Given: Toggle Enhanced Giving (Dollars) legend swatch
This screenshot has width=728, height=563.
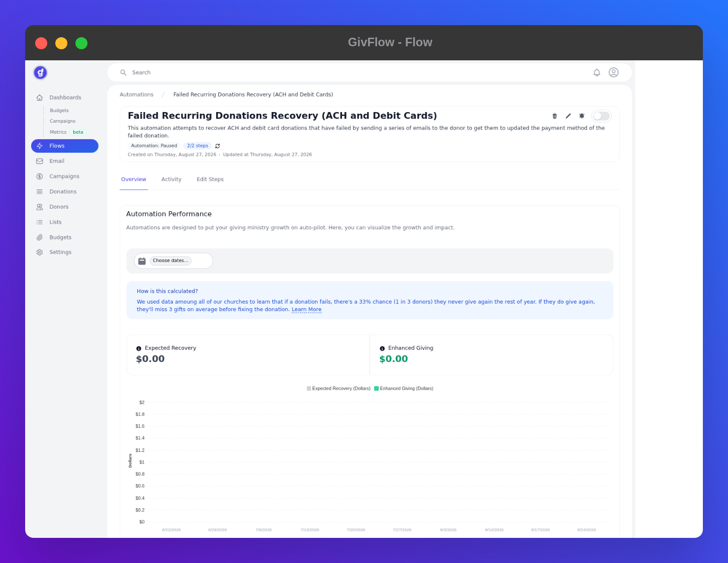Looking at the screenshot, I should [x=376, y=389].
